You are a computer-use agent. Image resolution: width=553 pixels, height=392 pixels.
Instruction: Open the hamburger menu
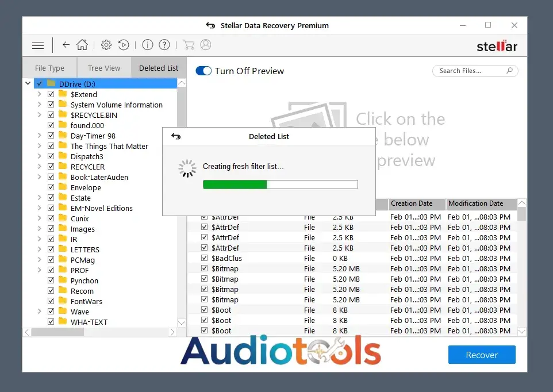point(37,45)
